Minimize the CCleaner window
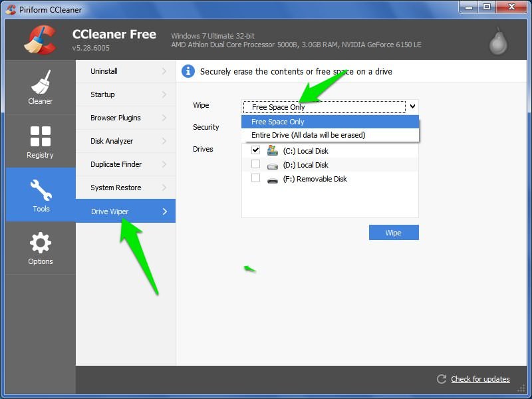The image size is (532, 399). [x=469, y=7]
